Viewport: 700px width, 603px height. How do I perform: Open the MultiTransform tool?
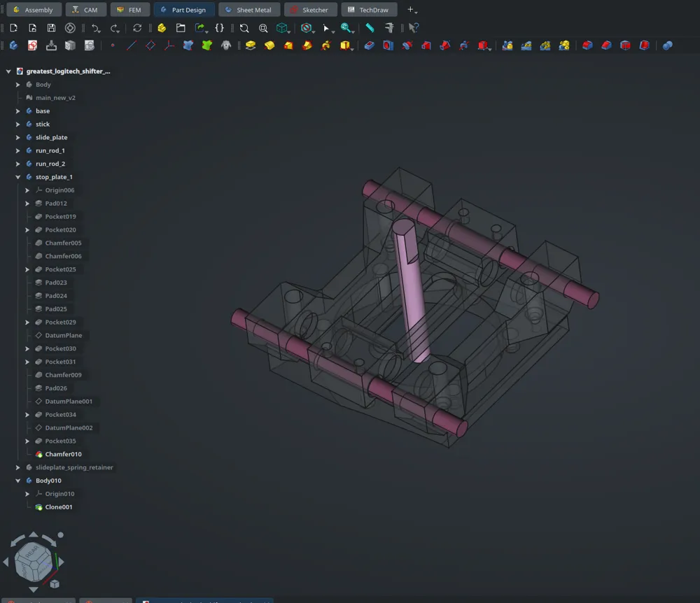564,45
